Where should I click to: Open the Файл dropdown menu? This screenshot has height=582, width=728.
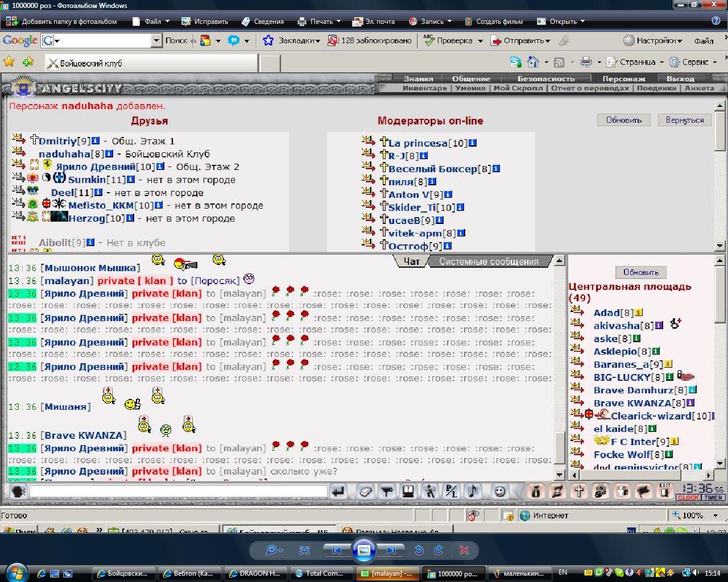click(x=151, y=22)
